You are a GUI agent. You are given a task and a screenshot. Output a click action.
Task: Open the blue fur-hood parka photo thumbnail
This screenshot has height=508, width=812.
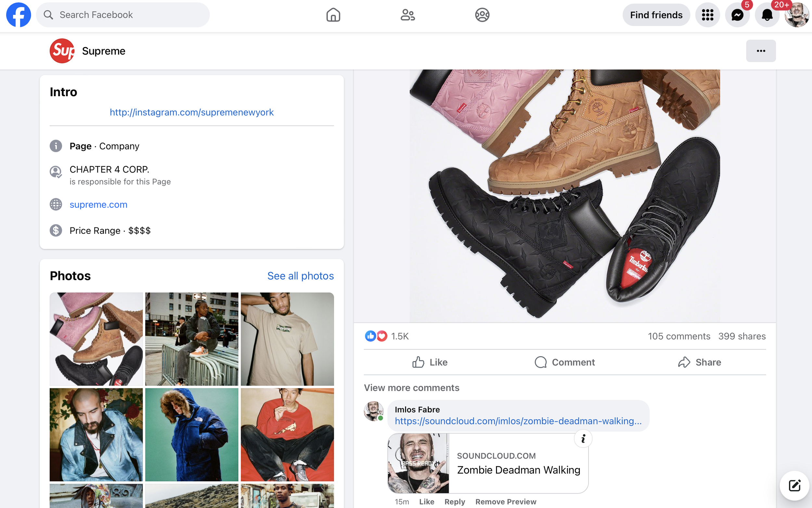tap(192, 435)
